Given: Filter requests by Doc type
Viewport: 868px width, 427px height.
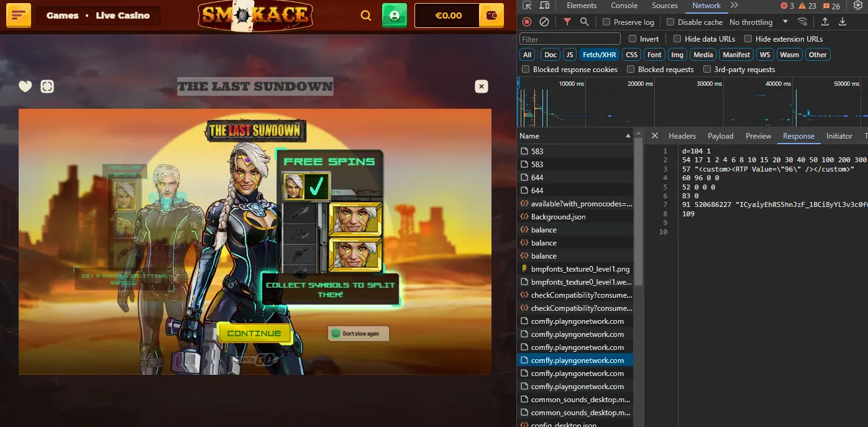Looking at the screenshot, I should click(550, 55).
